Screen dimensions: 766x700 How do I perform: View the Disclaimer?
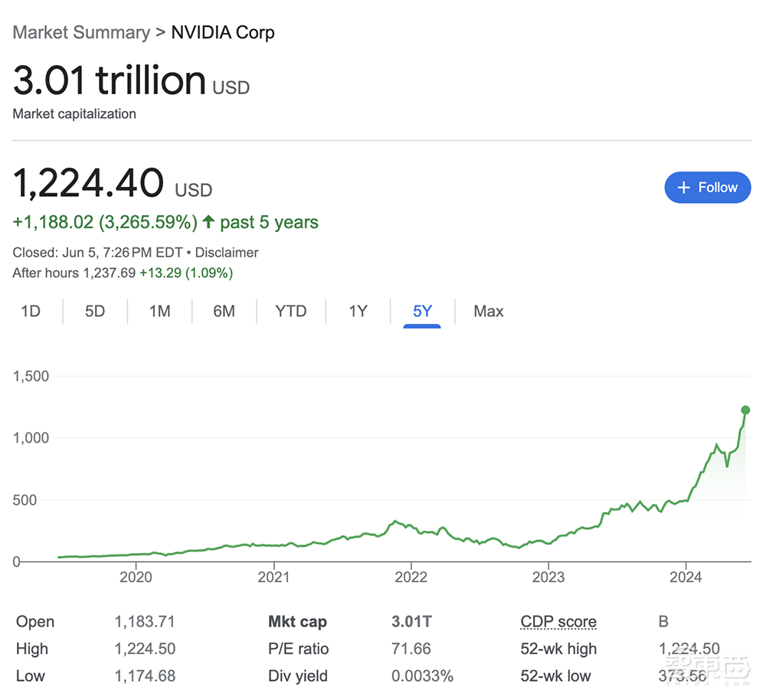click(227, 252)
